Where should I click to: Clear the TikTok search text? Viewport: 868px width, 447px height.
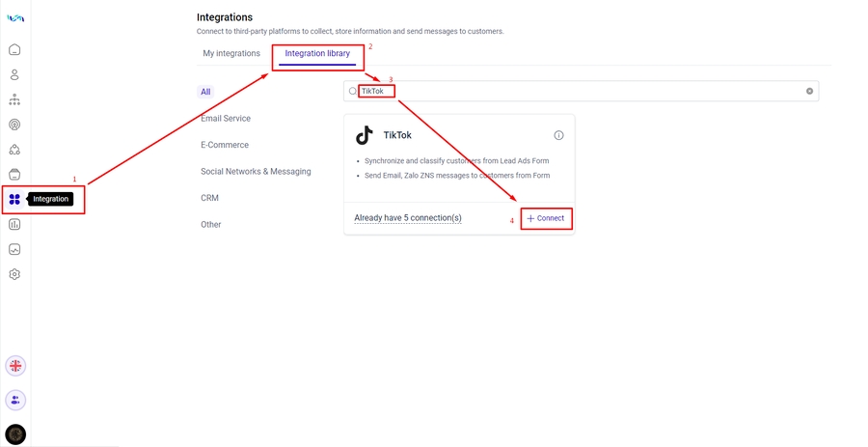click(x=810, y=91)
